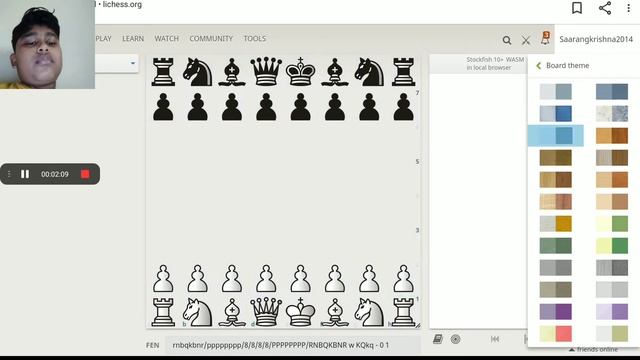The width and height of the screenshot is (640, 360).
Task: Choose the peach and tan board theme
Action: 612,202
